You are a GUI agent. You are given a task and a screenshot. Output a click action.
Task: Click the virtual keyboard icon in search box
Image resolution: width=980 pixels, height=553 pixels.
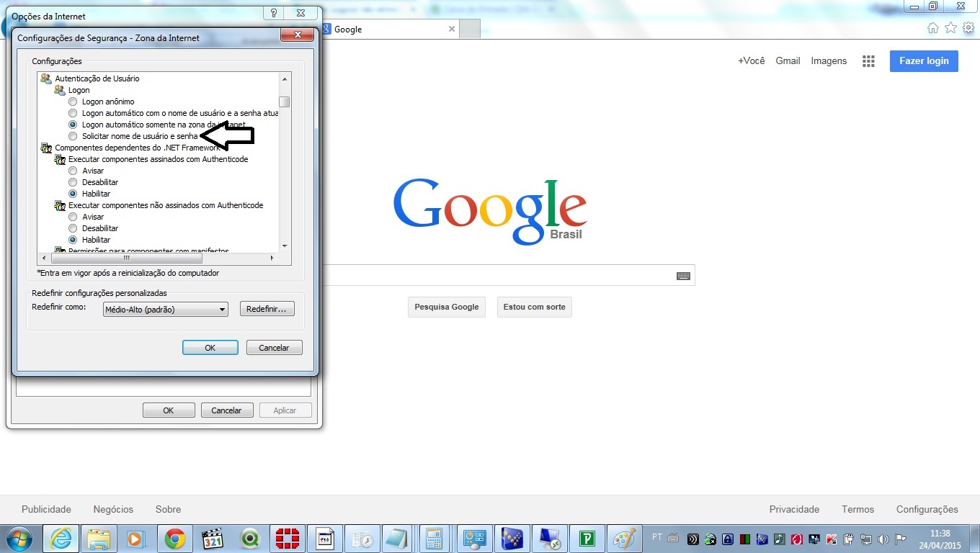click(684, 276)
